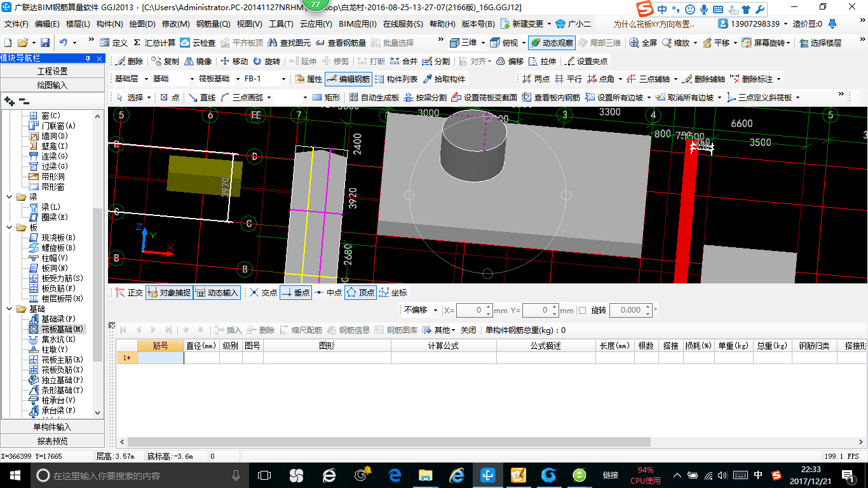
Task: Run 汇总计算 summary calculation
Action: pos(154,43)
